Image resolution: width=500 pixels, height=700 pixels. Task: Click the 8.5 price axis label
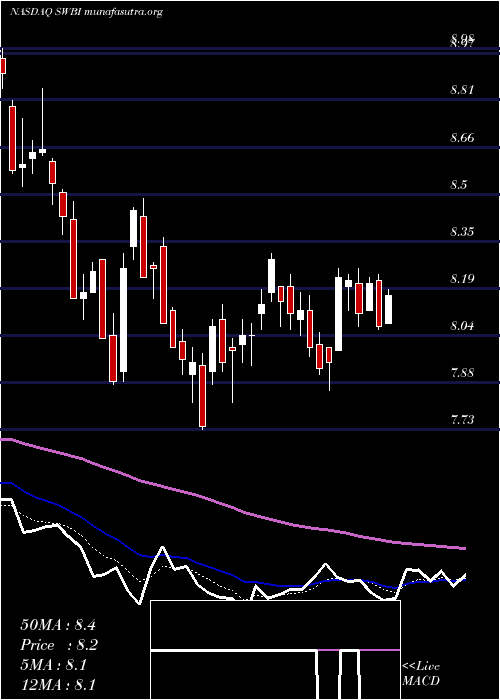click(x=458, y=185)
